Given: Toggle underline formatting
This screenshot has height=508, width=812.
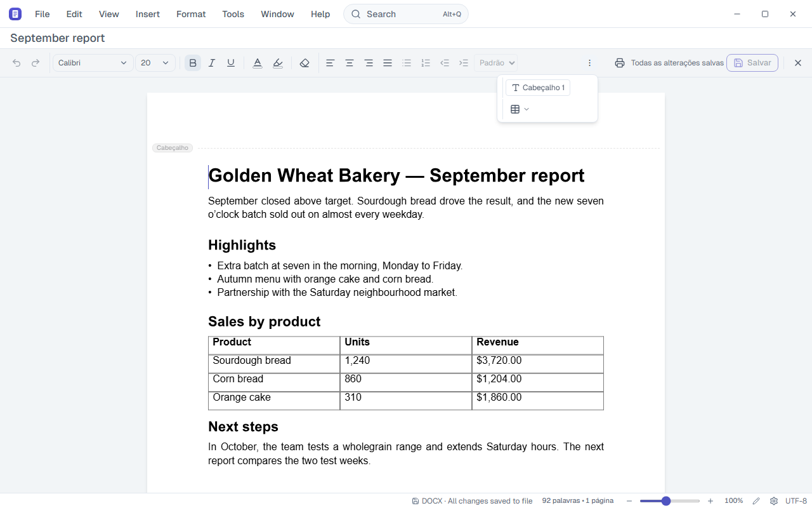Looking at the screenshot, I should (x=231, y=63).
